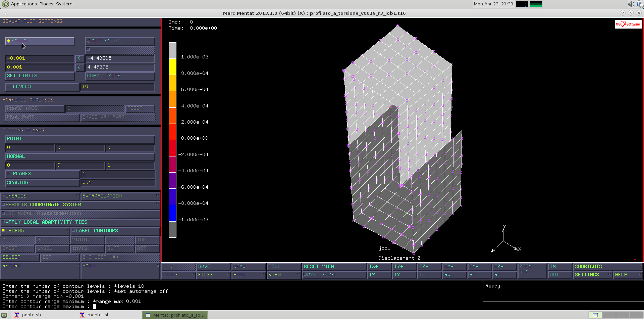Click SET LIMITS button
The height and width of the screenshot is (319, 644).
tap(40, 76)
